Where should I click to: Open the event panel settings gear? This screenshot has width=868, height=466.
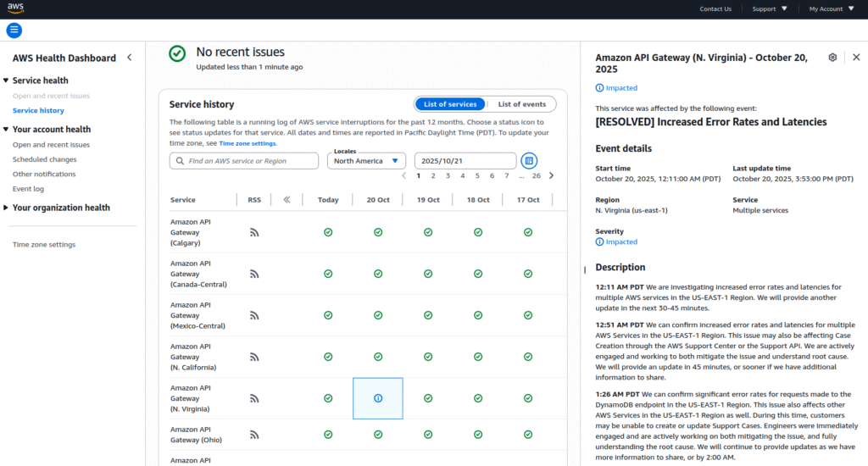pyautogui.click(x=832, y=58)
